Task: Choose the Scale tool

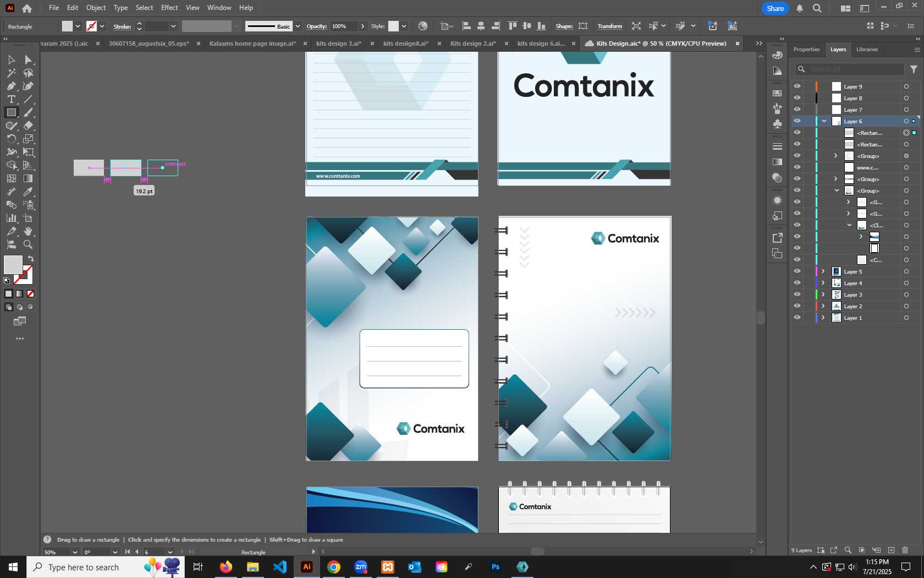Action: coord(29,139)
